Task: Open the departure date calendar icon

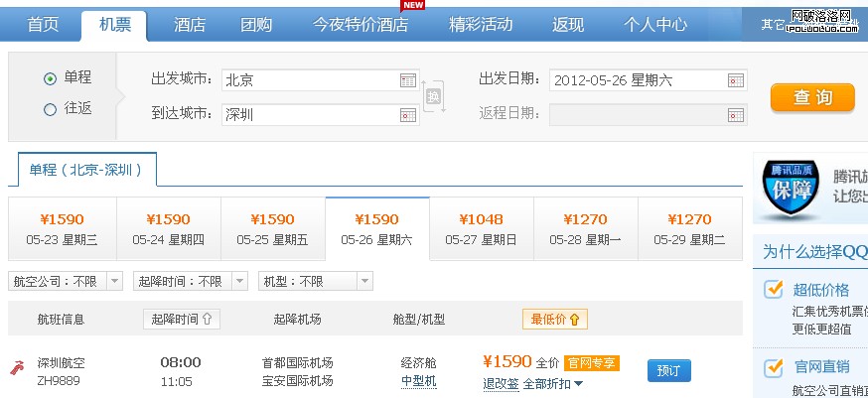Action: [736, 80]
